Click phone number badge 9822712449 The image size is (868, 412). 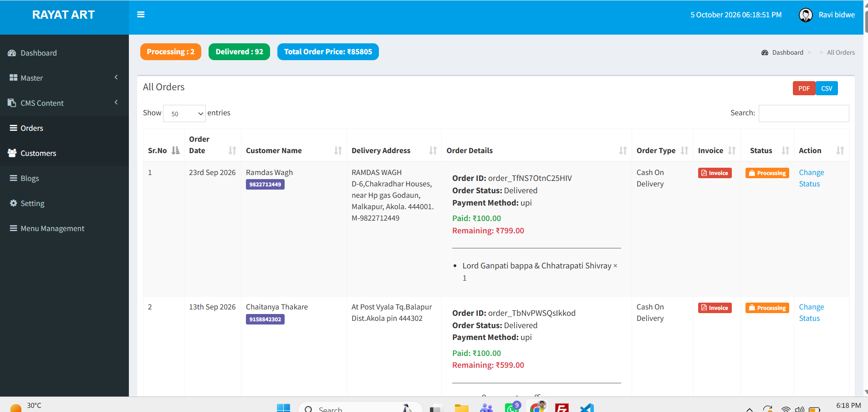[x=265, y=185]
